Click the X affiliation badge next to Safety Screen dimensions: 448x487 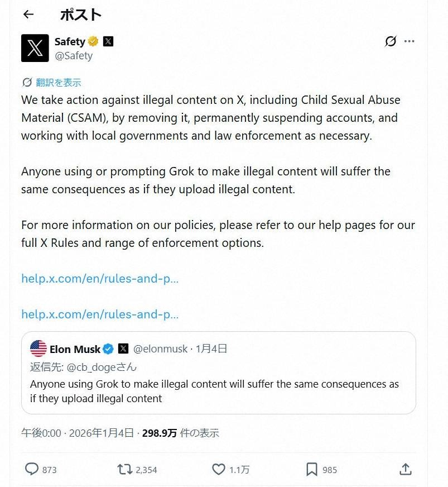point(108,41)
